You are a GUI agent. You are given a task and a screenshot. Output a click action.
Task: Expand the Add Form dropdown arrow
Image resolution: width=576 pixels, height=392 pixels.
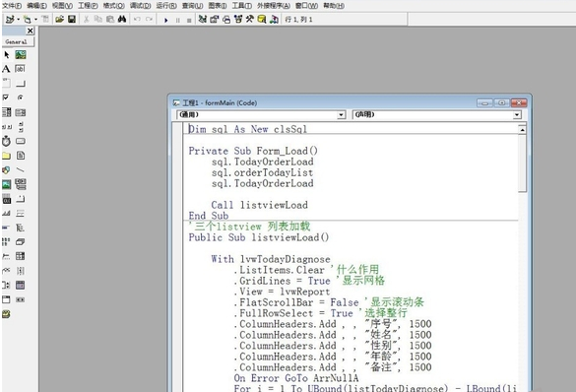point(35,20)
